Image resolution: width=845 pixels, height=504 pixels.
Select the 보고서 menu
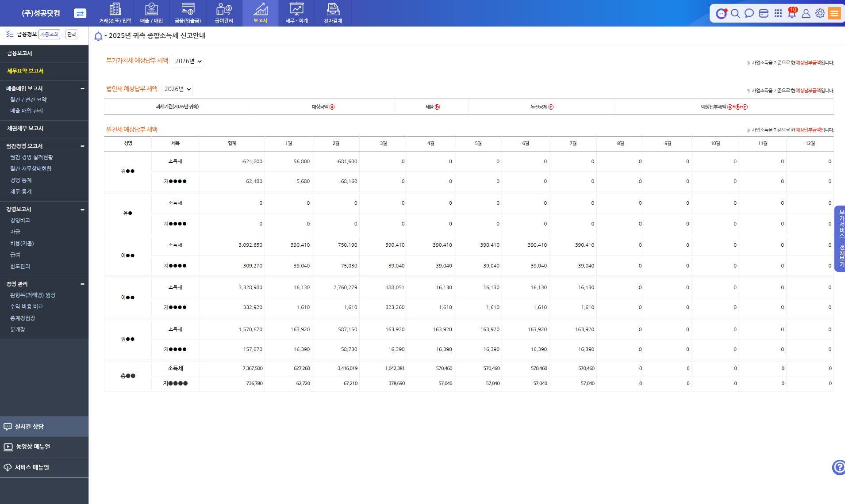(261, 13)
